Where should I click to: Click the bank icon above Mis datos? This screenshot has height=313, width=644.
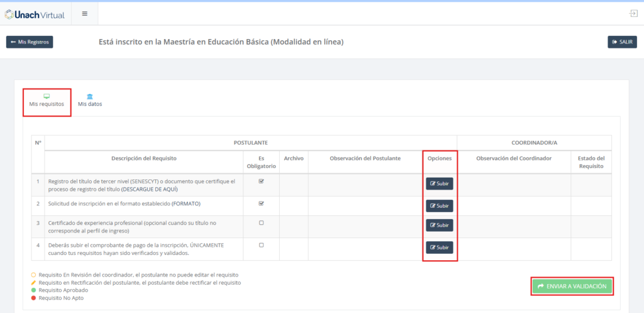click(x=90, y=96)
